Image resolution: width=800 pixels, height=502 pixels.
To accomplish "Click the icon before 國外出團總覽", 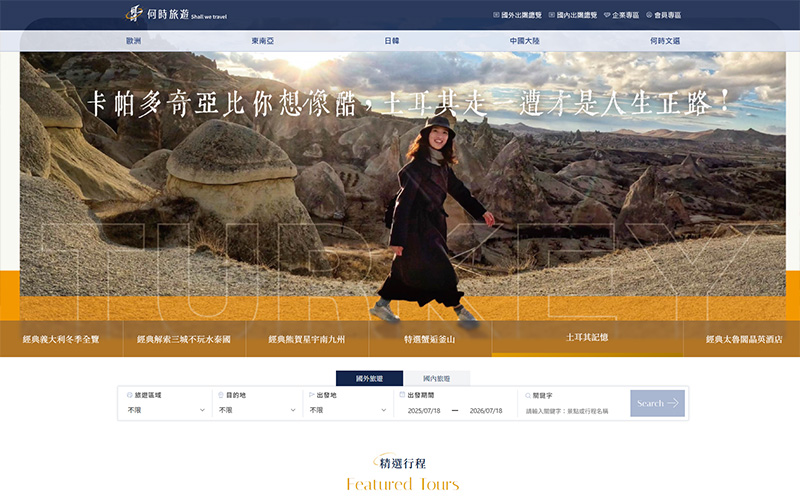I will (x=496, y=15).
